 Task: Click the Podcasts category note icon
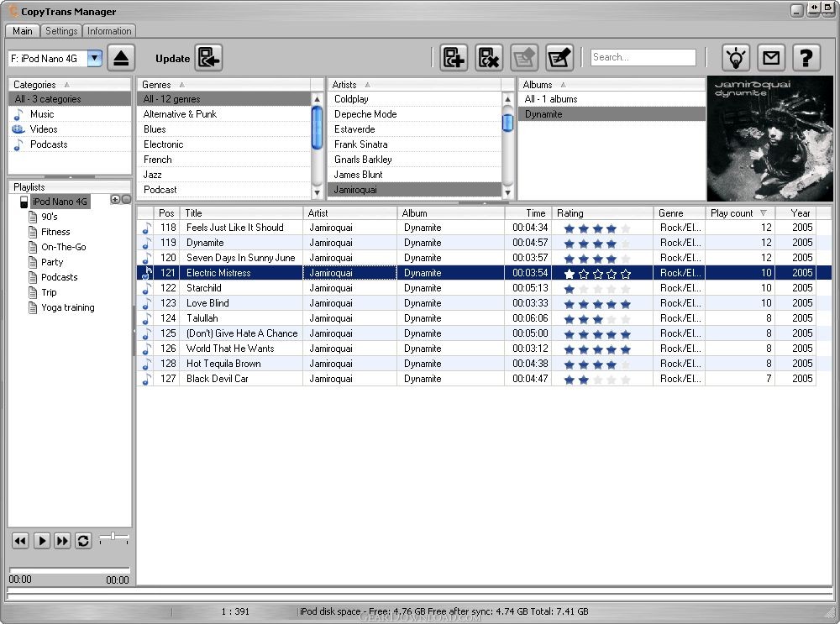tap(18, 144)
